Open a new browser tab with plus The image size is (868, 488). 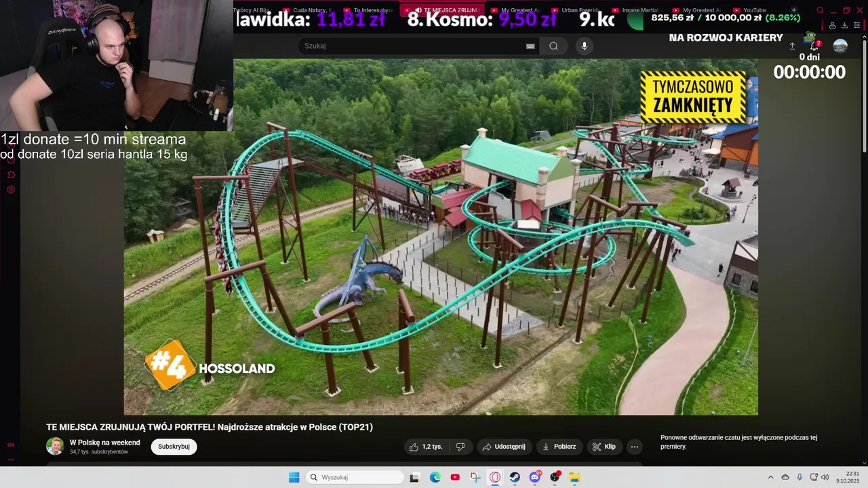coord(794,10)
